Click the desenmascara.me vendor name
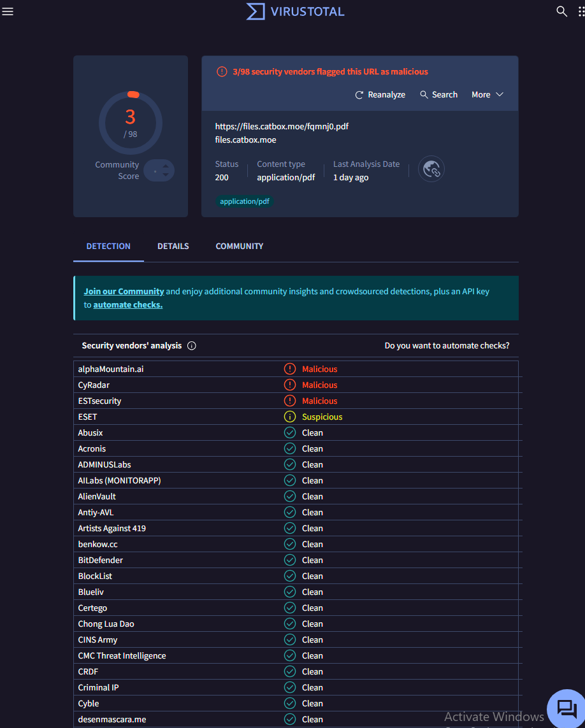This screenshot has width=585, height=728. pyautogui.click(x=112, y=719)
